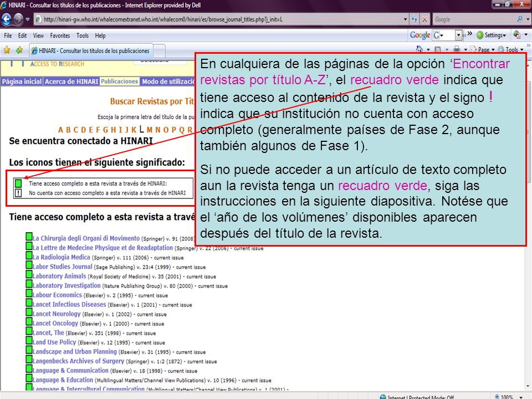Image resolution: width=532 pixels, height=399 pixels.
Task: Open a new blank tab
Action: point(160,51)
